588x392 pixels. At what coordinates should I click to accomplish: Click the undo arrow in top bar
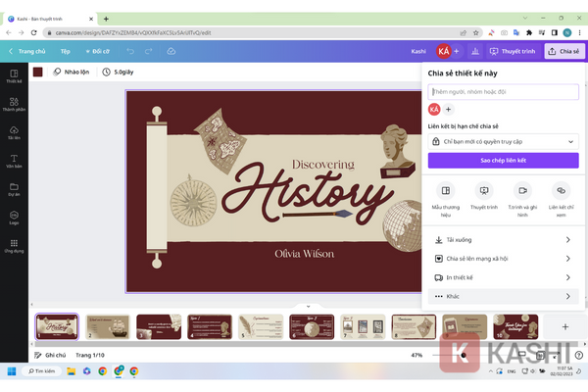click(130, 51)
